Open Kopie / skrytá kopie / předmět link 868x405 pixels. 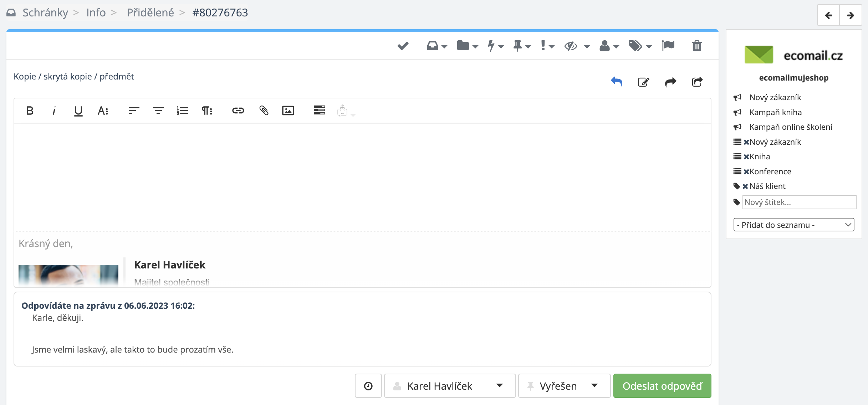click(x=73, y=76)
